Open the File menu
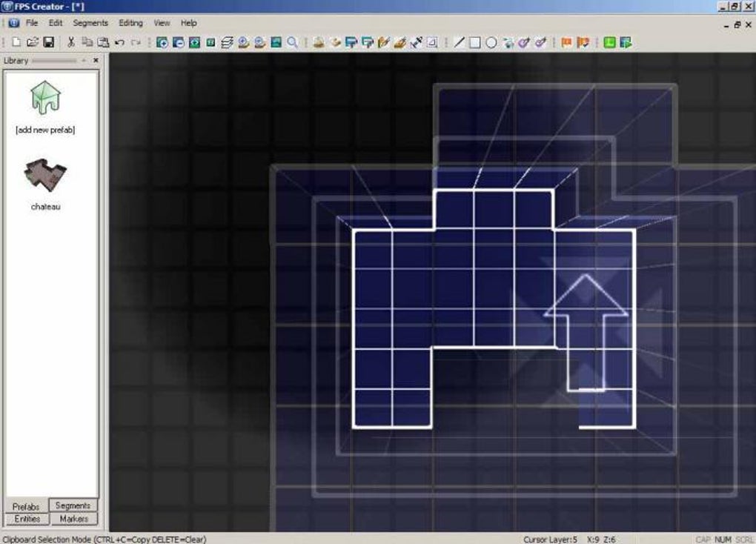The height and width of the screenshot is (544, 756). tap(32, 23)
